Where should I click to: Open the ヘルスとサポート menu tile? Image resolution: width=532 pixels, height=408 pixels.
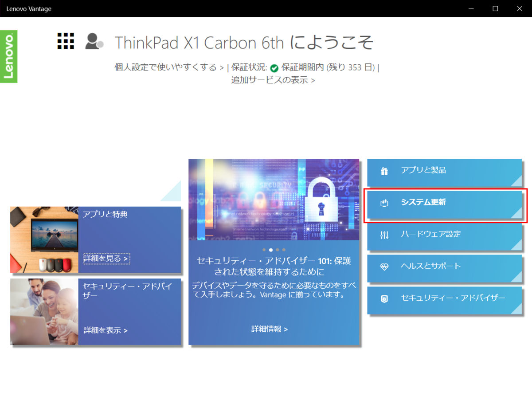point(444,268)
